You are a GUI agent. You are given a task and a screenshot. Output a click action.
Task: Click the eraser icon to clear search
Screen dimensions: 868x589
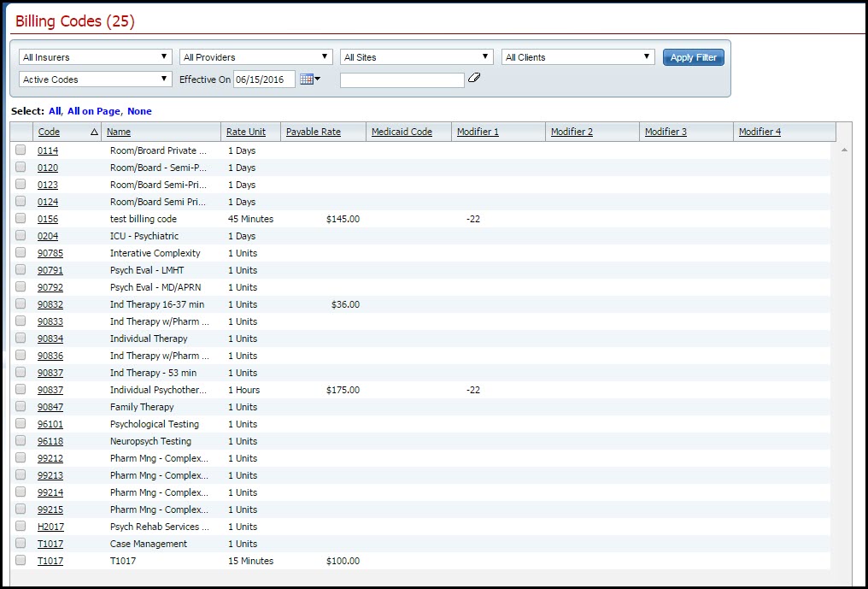(475, 79)
